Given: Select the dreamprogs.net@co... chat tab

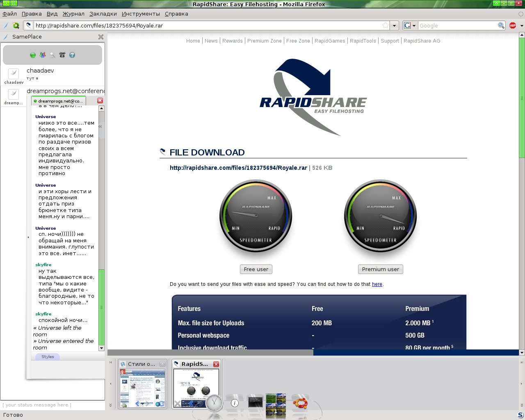Looking at the screenshot, I should pyautogui.click(x=59, y=101).
